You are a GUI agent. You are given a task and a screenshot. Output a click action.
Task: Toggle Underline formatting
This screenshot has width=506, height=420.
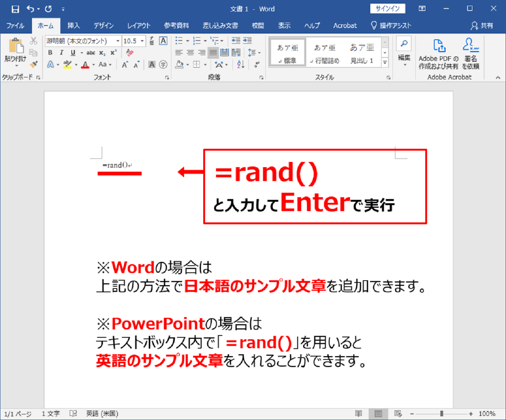(73, 53)
